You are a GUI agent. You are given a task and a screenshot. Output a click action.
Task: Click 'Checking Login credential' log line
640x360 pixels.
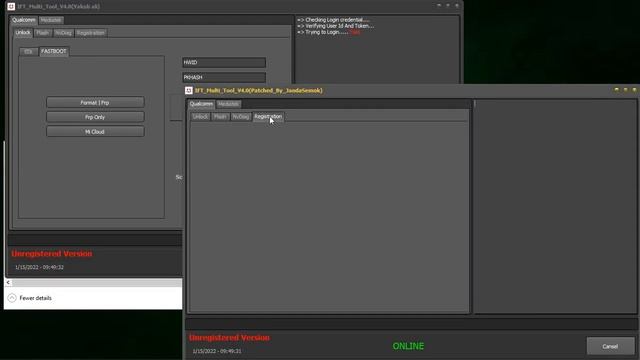click(x=333, y=20)
